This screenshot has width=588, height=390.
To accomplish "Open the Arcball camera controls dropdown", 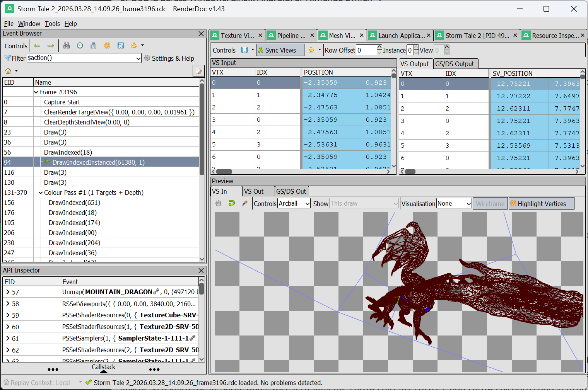I will 294,204.
